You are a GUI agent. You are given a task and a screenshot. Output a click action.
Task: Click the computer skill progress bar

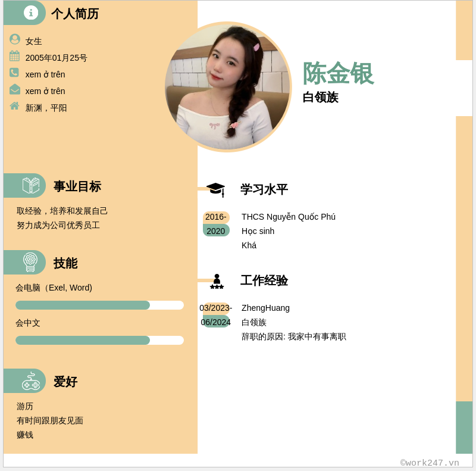(x=99, y=305)
